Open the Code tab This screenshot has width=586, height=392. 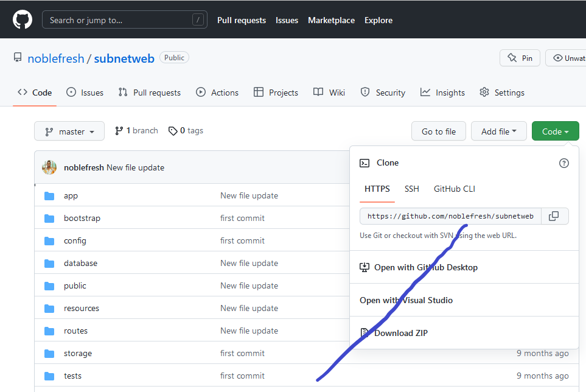[35, 93]
